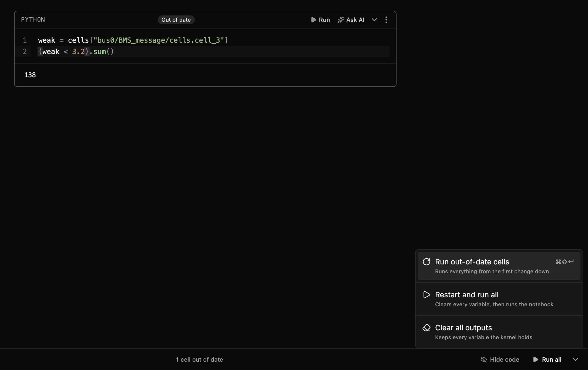
Task: Run the Python cell
Action: pos(320,20)
